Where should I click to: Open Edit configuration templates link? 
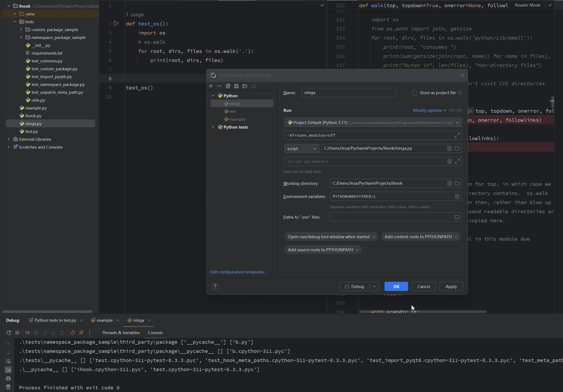point(238,272)
